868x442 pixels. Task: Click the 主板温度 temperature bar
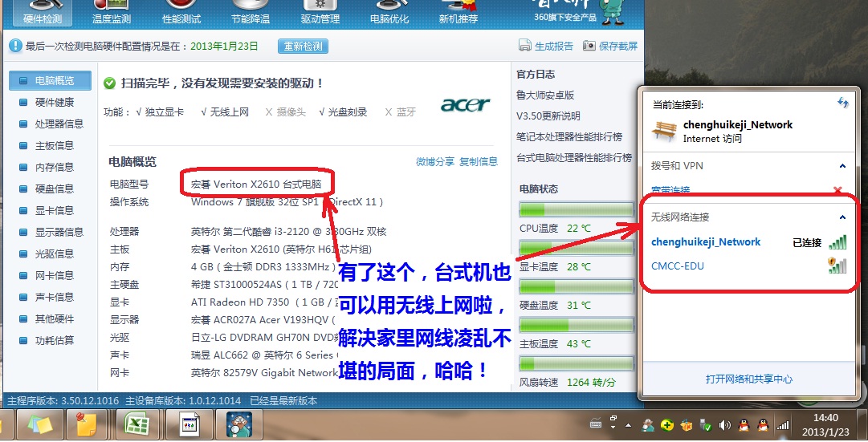[x=577, y=325]
